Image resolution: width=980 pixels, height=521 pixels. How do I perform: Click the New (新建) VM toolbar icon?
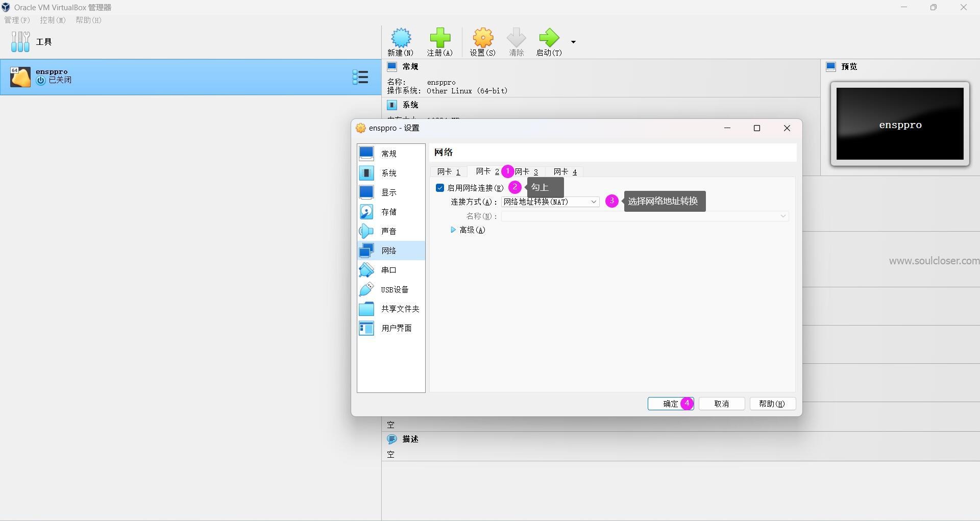pos(401,38)
